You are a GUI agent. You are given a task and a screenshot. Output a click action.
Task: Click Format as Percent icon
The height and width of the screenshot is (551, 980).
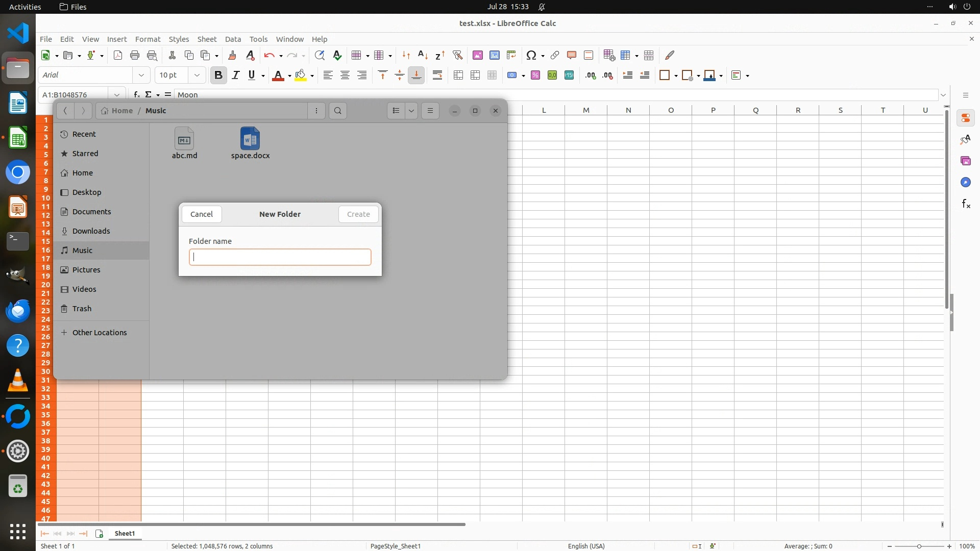535,76
